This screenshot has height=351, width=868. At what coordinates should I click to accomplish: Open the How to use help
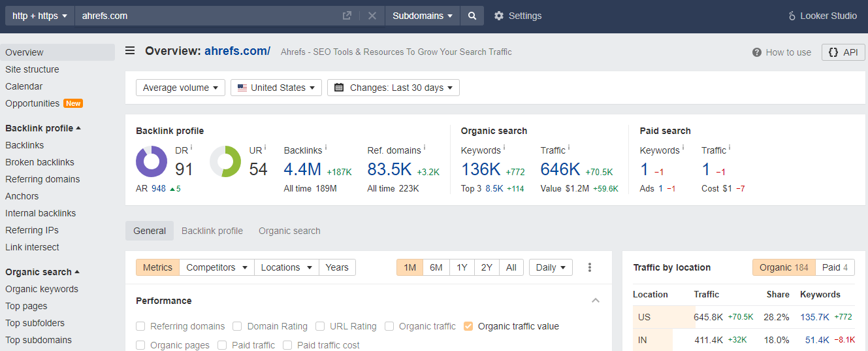pos(782,52)
